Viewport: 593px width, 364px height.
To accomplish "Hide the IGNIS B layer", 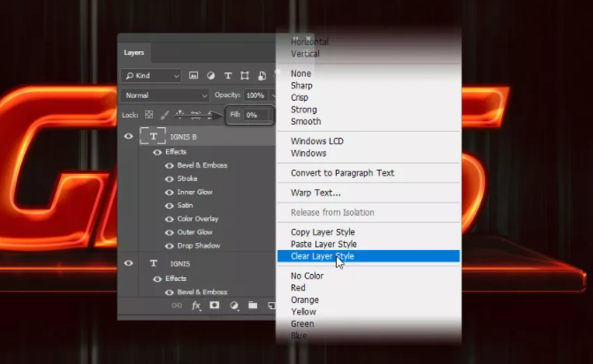I will (128, 136).
